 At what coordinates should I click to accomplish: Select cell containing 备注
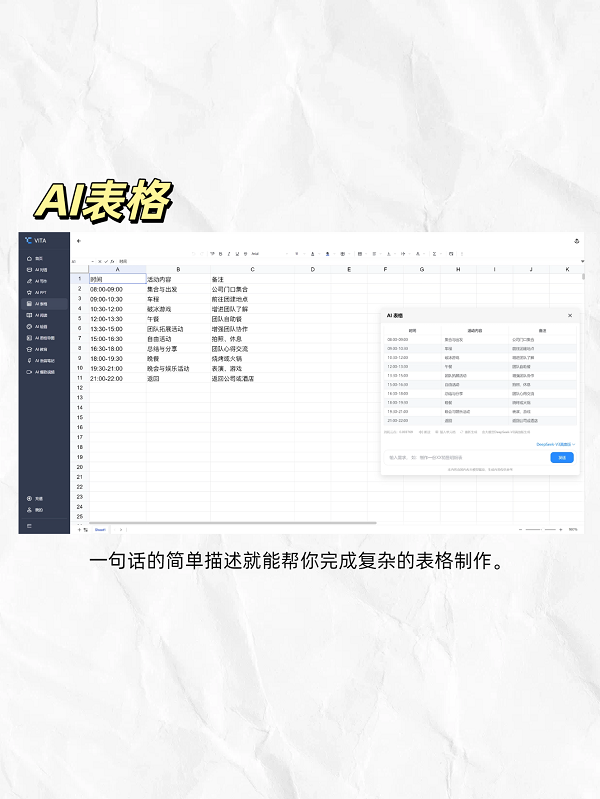pyautogui.click(x=252, y=279)
